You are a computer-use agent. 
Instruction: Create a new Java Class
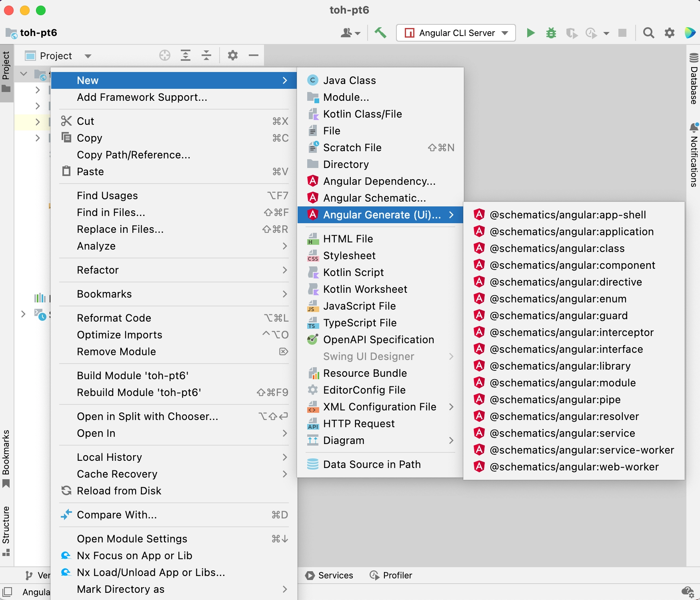point(380,80)
